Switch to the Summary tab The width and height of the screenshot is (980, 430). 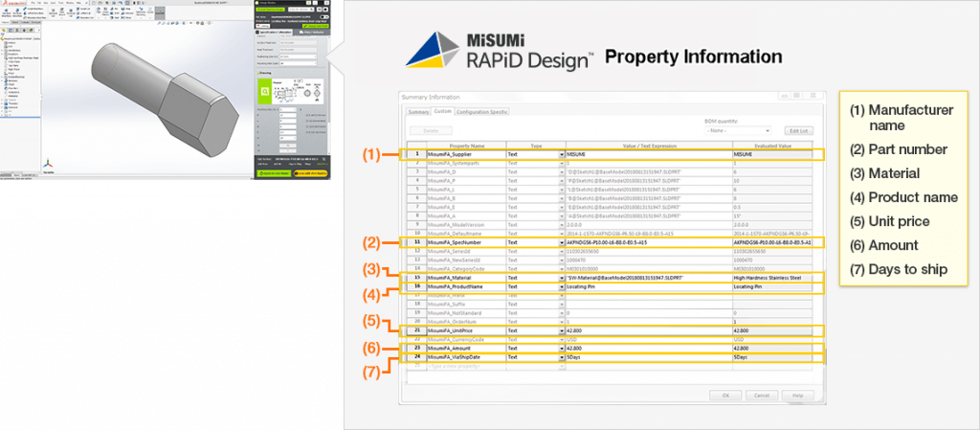click(418, 112)
